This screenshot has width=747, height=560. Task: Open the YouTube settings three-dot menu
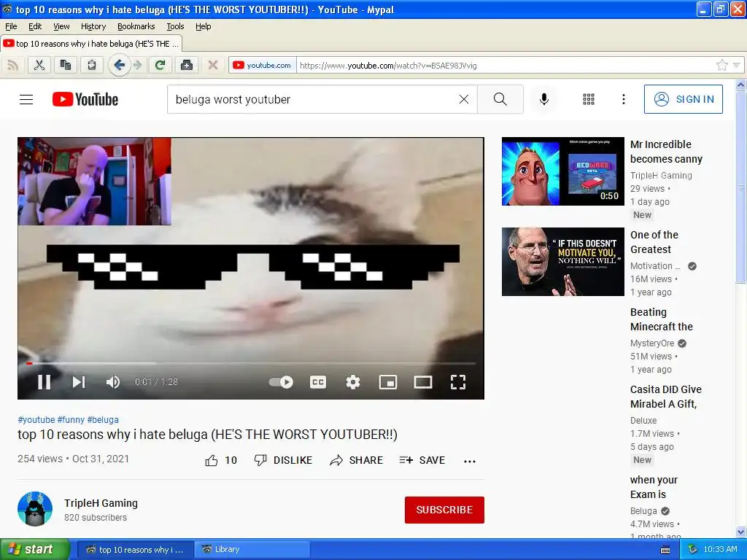pyautogui.click(x=623, y=99)
